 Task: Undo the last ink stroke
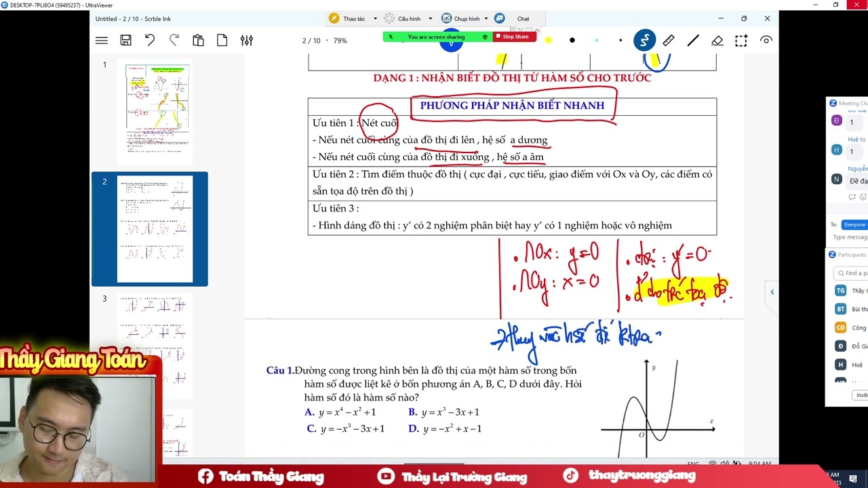(x=150, y=41)
